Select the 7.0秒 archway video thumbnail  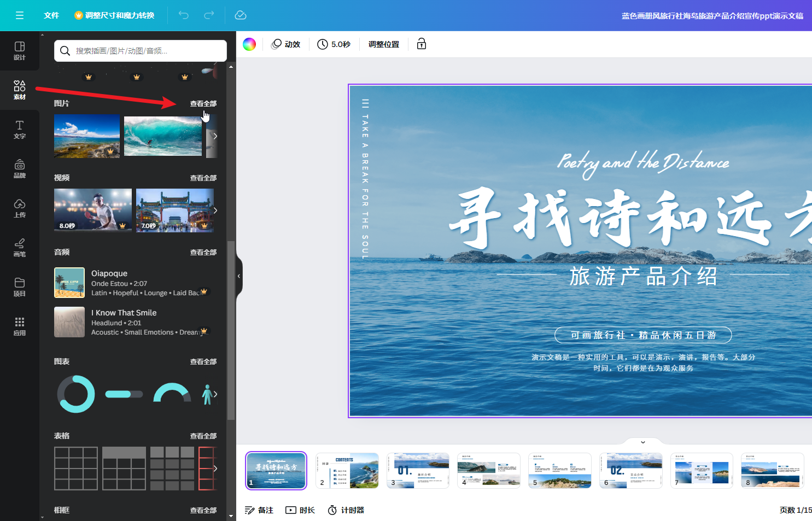pyautogui.click(x=175, y=210)
